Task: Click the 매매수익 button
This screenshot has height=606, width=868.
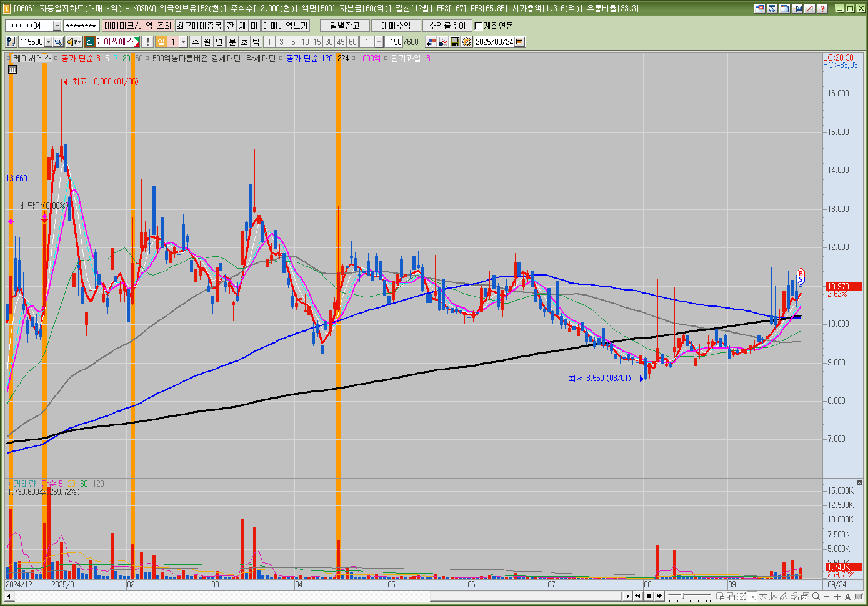Action: tap(396, 26)
